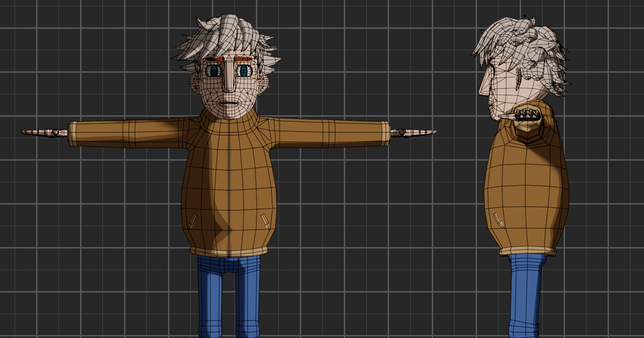Click the character's mouth
Screen dimensions: 644x338
click(x=230, y=101)
